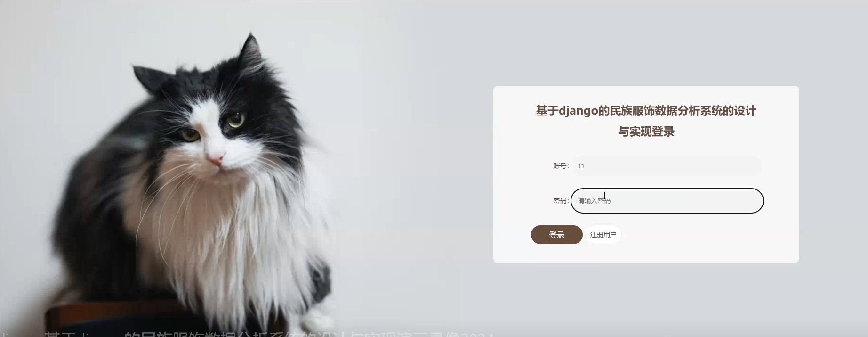Click the title line mentioning django
This screenshot has width=868, height=337.
click(x=646, y=111)
